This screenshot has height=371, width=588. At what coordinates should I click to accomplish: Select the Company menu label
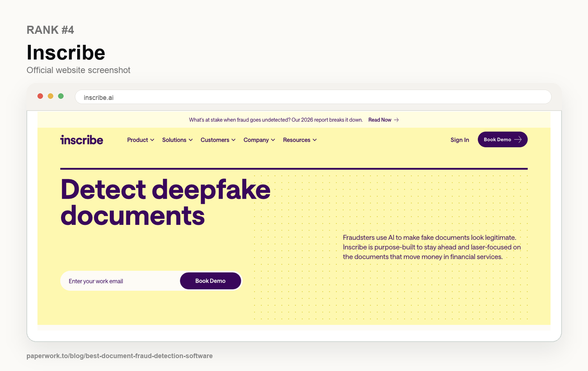tap(256, 140)
